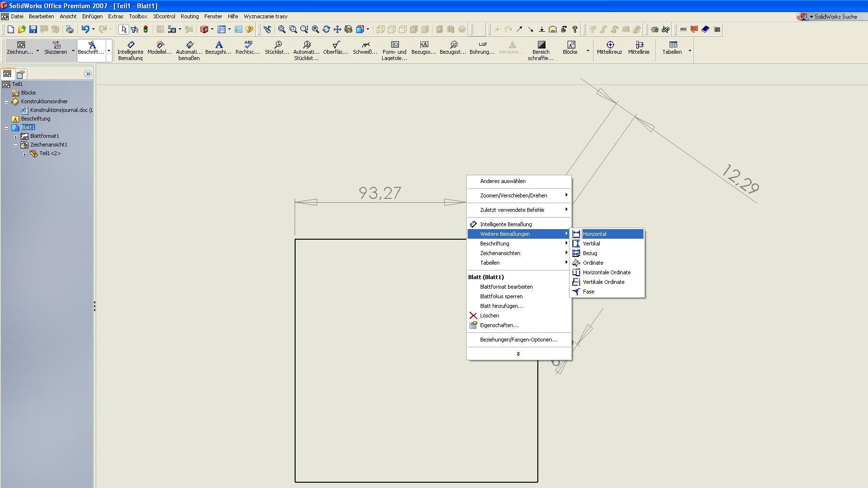
Task: Select Horizontale Ordinate submenu entry
Action: [607, 272]
